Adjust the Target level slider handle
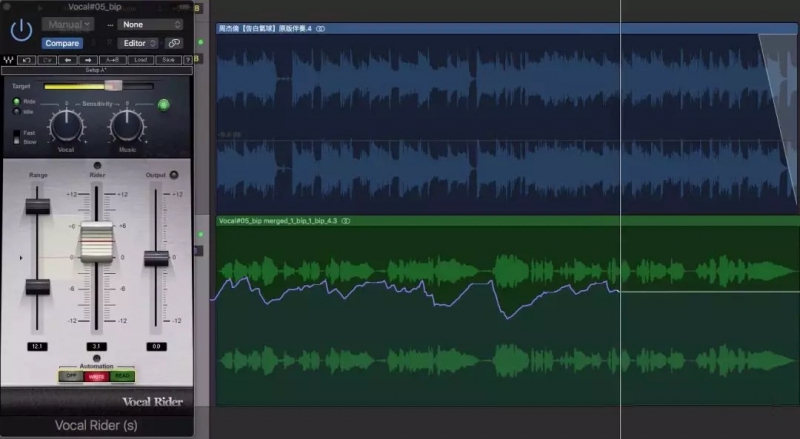Screen dimensions: 800x439 coord(113,85)
